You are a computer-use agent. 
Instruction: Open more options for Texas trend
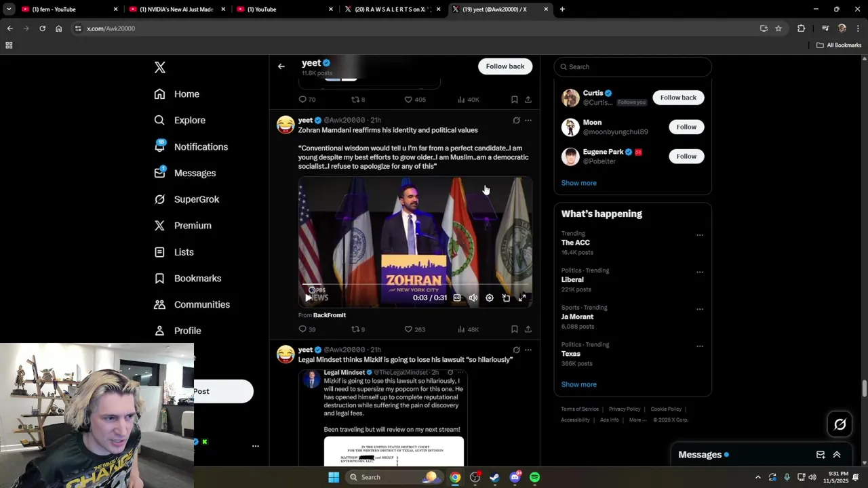point(700,346)
